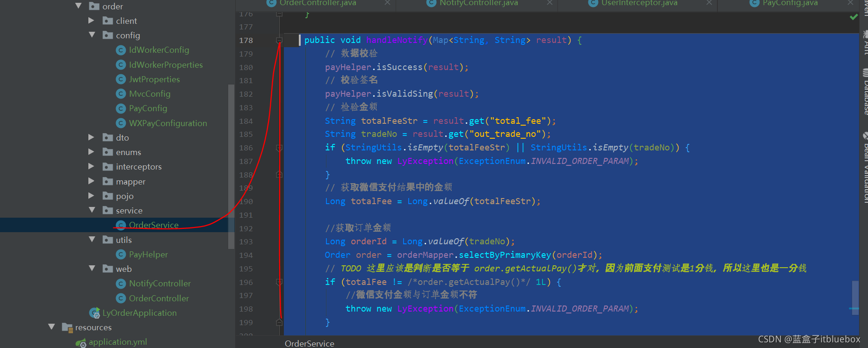868x348 pixels.
Task: Open MvcConfig class file
Action: click(150, 93)
